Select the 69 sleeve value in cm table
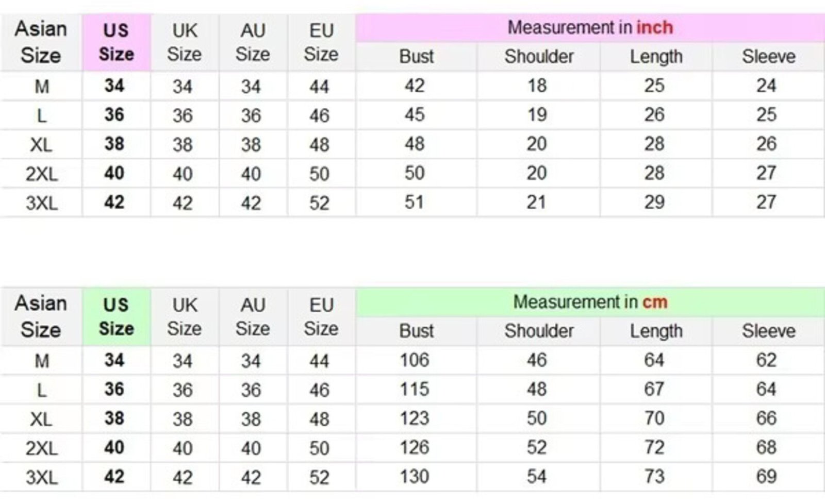 point(766,477)
